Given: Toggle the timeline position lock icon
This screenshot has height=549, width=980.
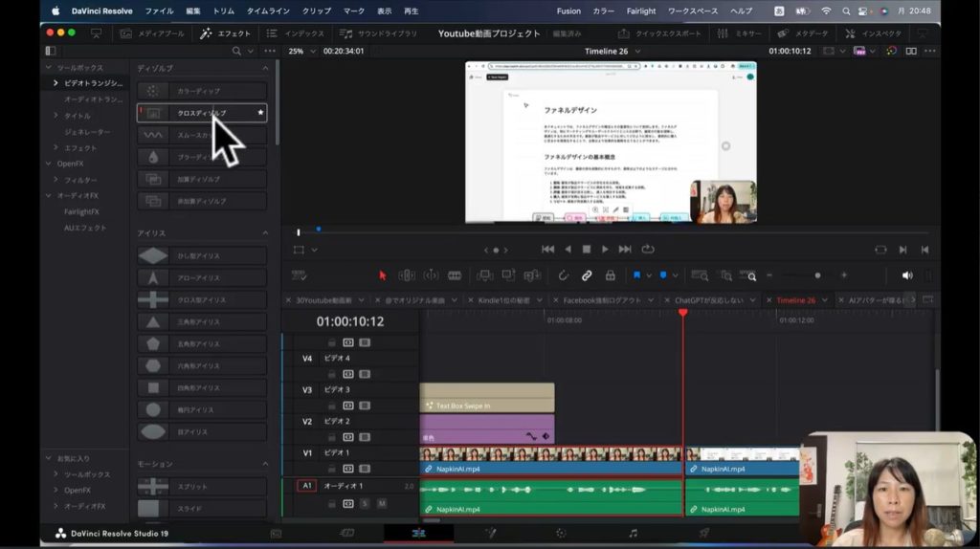Looking at the screenshot, I should point(609,275).
